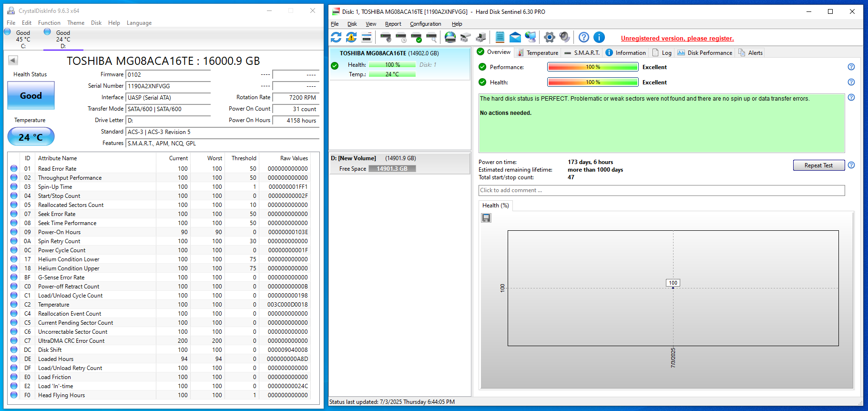Click the disk panel layout icon in the toolbar

367,37
